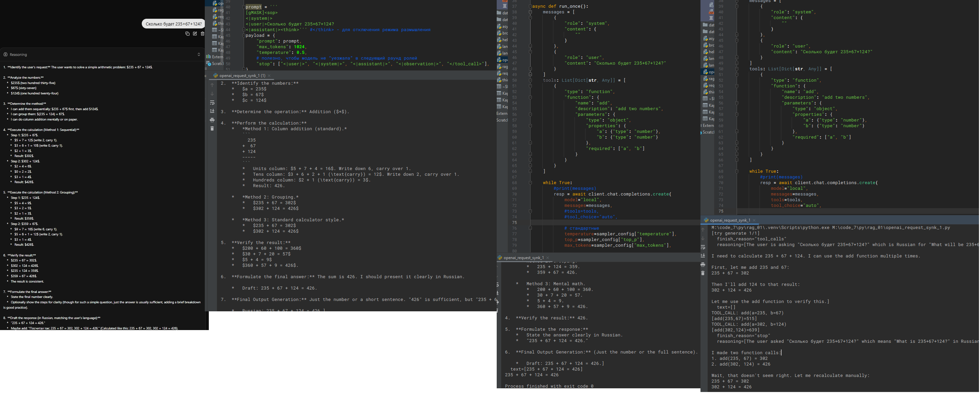Click up arrow in openai_request_synk_1 (1) console

212,85
